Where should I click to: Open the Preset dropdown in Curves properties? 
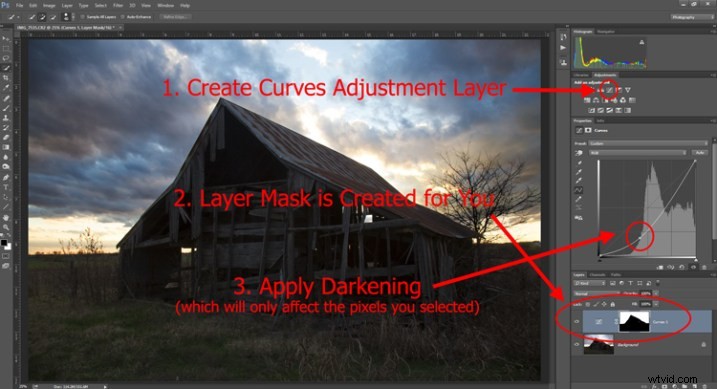click(x=648, y=144)
